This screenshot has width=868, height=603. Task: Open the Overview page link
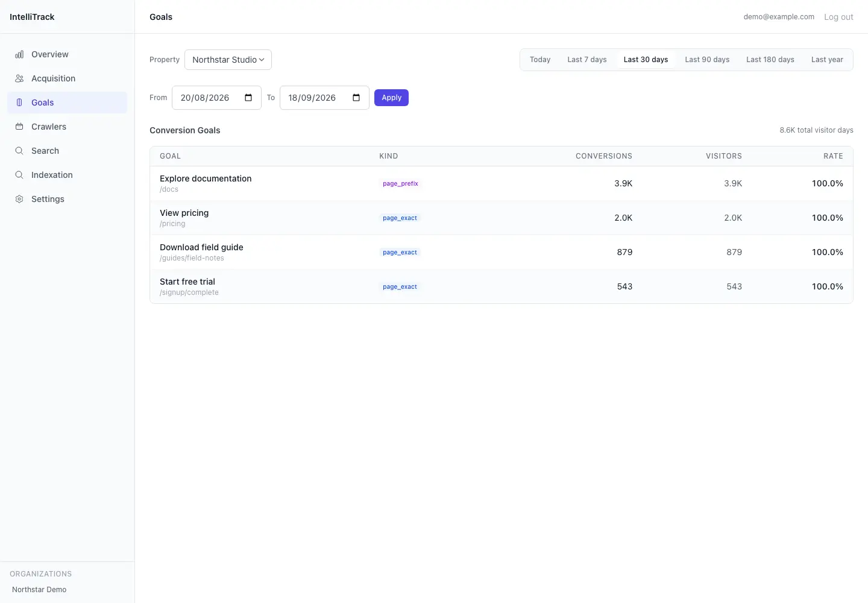point(68,54)
